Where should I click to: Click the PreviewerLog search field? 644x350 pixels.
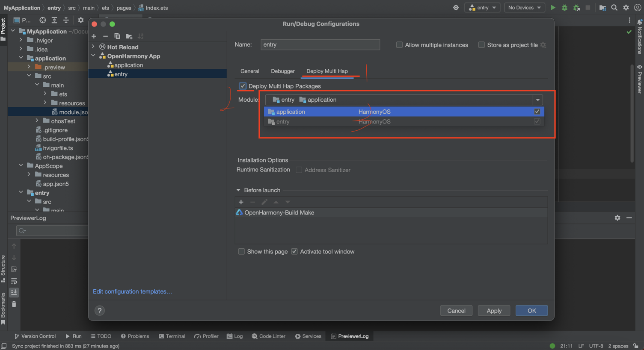coord(52,231)
